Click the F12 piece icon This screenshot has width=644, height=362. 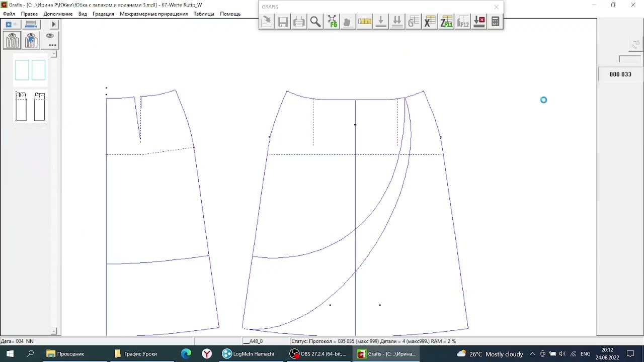(x=462, y=22)
